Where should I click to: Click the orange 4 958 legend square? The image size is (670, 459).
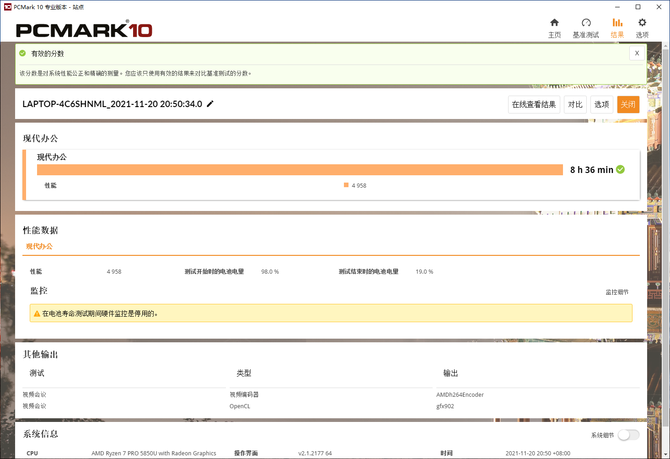click(x=346, y=185)
